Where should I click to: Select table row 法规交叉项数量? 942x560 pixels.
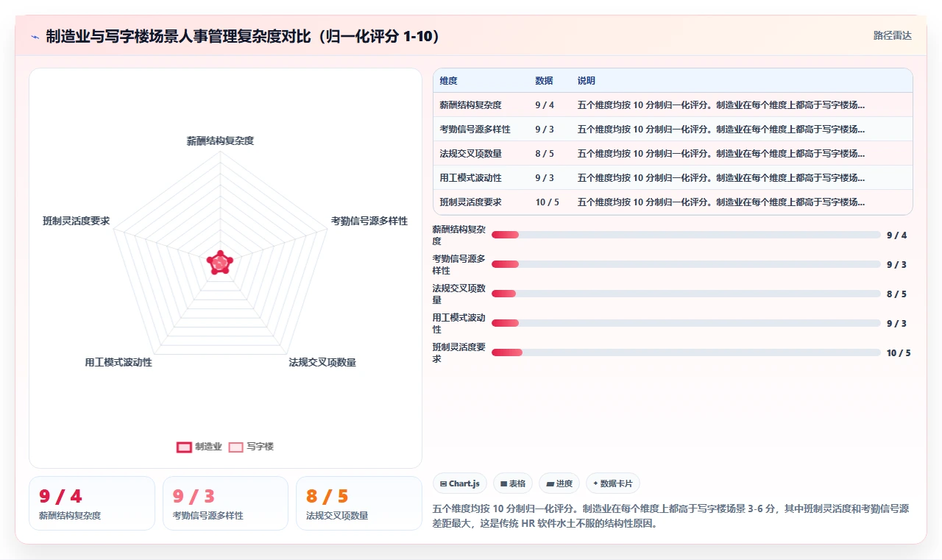[673, 154]
